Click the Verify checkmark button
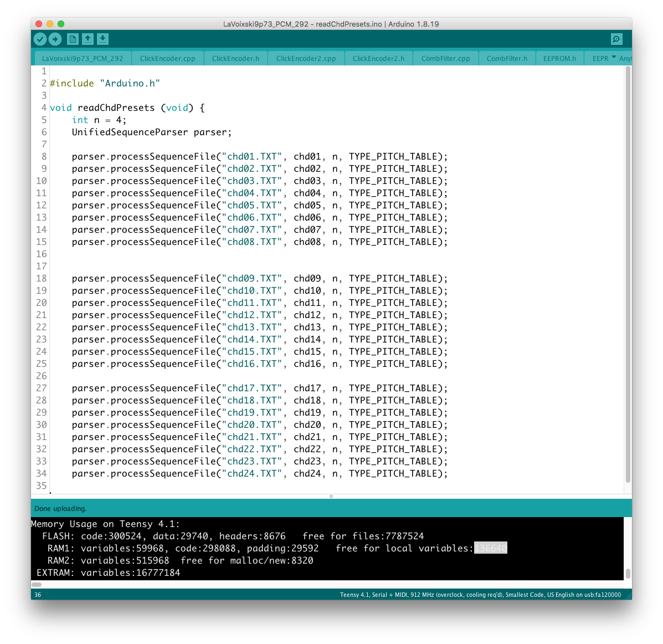663x644 pixels. coord(40,39)
